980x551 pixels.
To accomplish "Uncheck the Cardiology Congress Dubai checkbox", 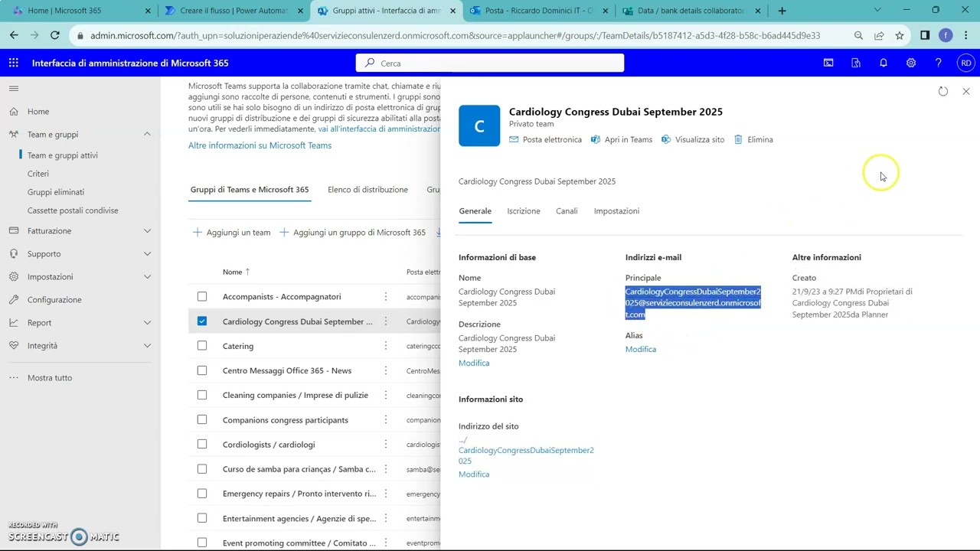I will [x=202, y=321].
